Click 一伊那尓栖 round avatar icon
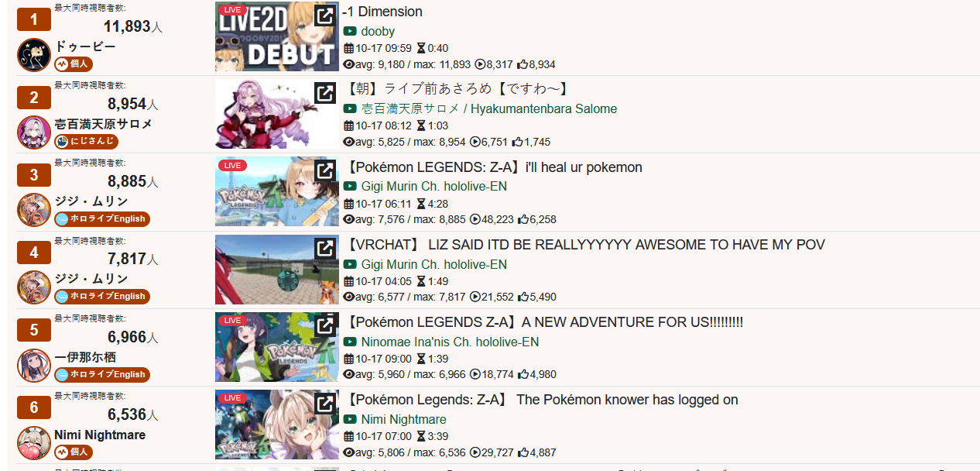980x471 pixels. pos(34,365)
